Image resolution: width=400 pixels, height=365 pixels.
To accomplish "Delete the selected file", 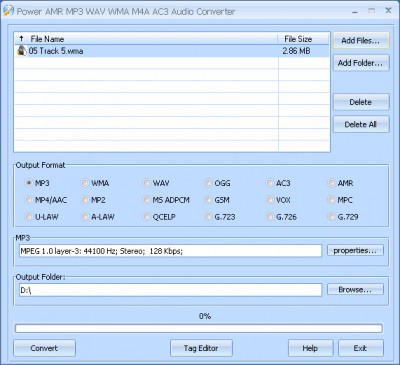I will click(x=361, y=102).
